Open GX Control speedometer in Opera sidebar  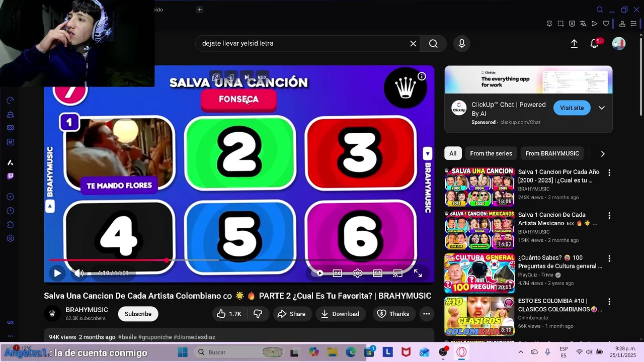point(10,101)
